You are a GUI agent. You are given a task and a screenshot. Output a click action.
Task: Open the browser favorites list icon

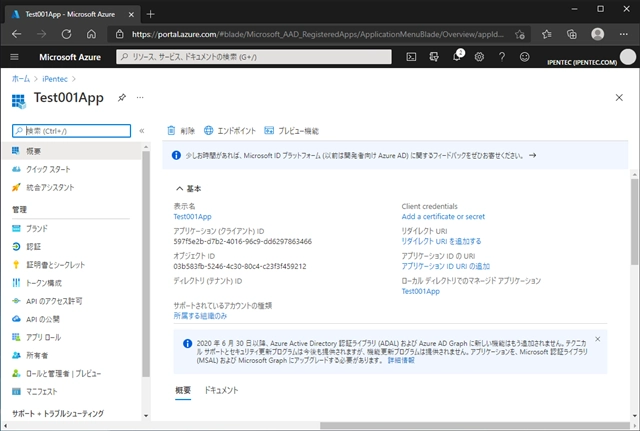click(547, 34)
